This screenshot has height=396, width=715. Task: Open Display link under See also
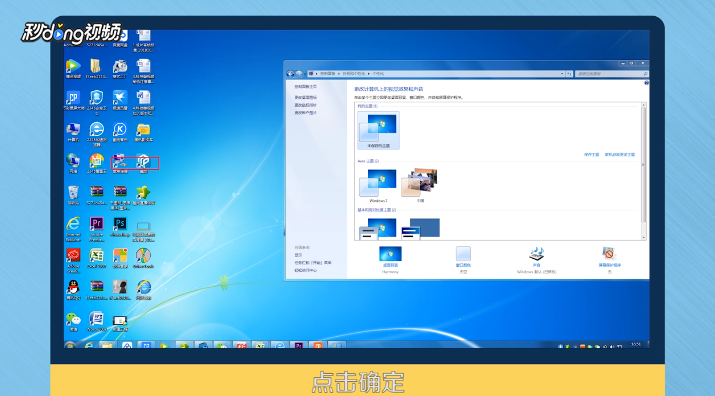pyautogui.click(x=298, y=255)
